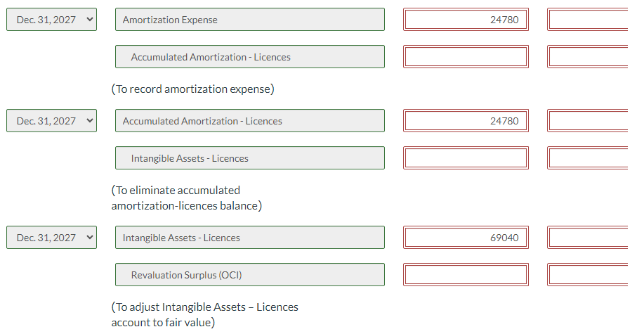Click debit box showing 24780 for Amortization Expense
Screen dimensions: 644x334
tap(466, 20)
